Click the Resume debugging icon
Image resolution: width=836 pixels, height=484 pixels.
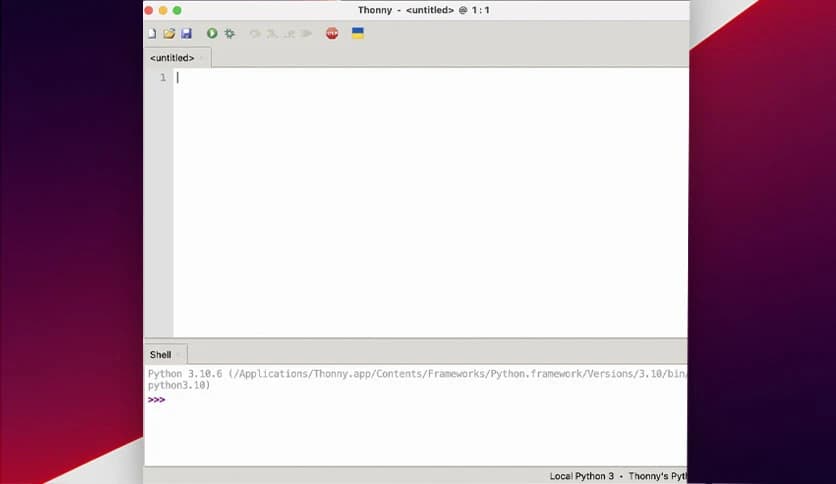coord(306,33)
